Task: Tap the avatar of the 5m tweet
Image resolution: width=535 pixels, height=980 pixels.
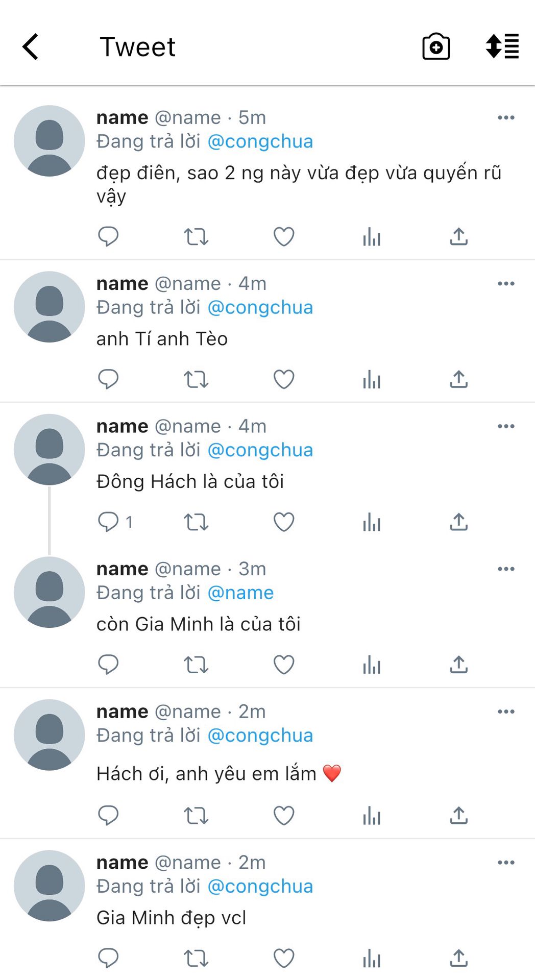Action: pos(50,141)
